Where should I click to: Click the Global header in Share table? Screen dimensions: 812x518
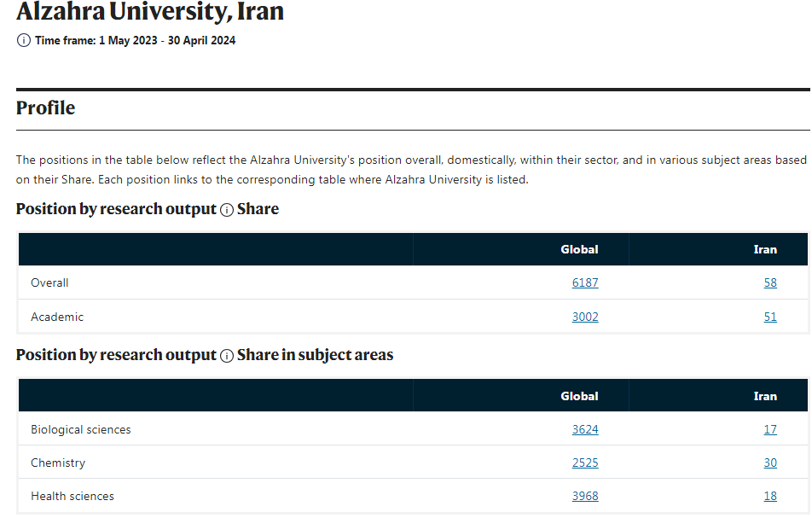coord(579,250)
